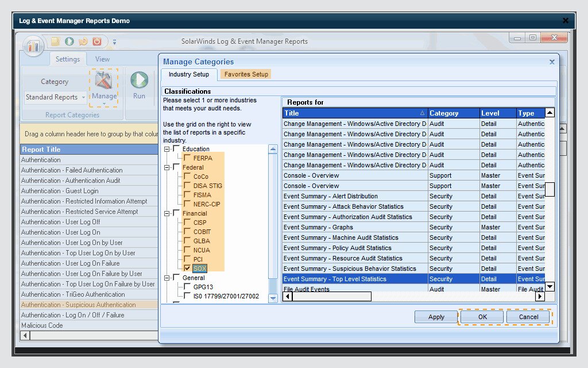Image resolution: width=588 pixels, height=368 pixels.
Task: Uncheck the SOX classification
Action: coord(187,267)
